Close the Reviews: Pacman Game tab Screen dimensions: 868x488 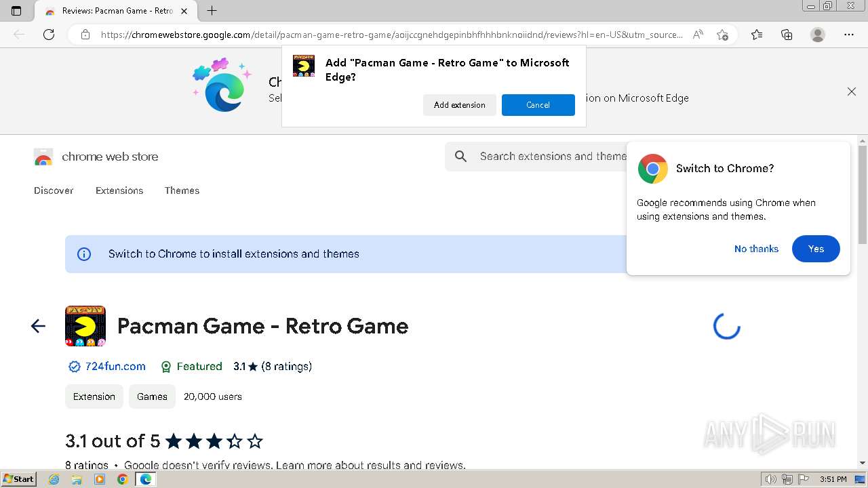[x=184, y=11]
